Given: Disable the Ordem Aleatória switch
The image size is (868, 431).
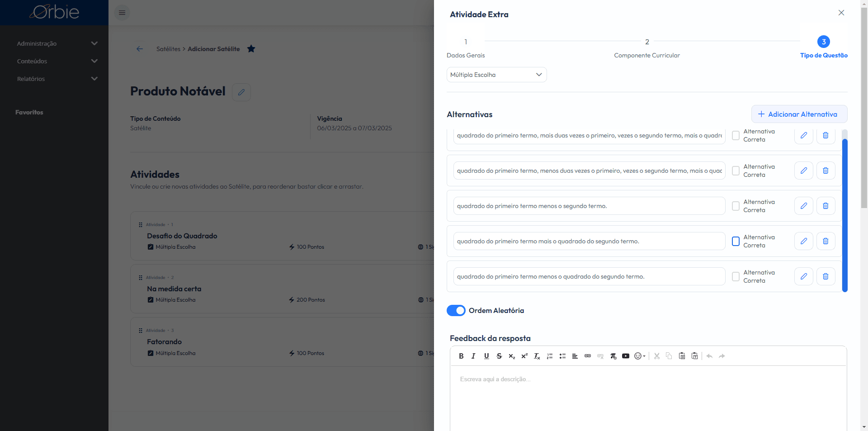Looking at the screenshot, I should 456,311.
